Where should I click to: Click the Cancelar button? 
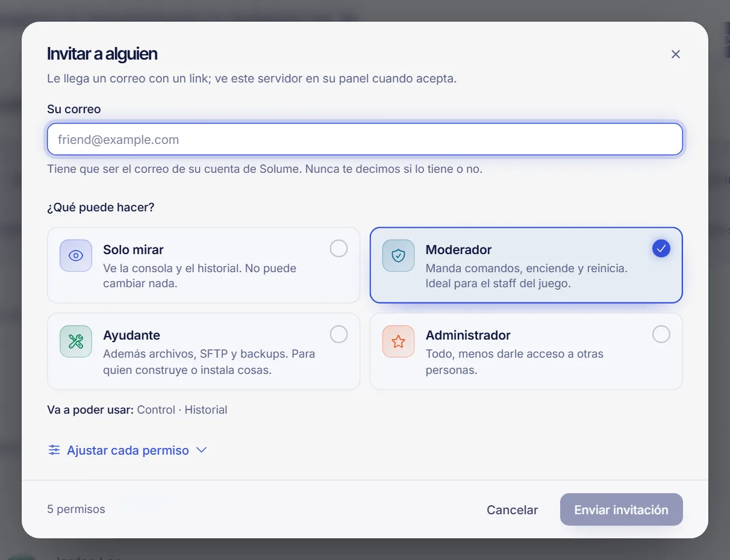click(512, 510)
